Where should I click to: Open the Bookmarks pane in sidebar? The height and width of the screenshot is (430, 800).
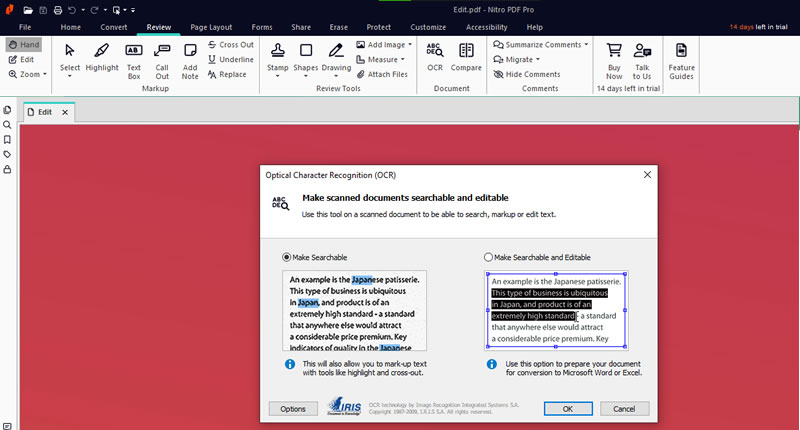coord(7,139)
